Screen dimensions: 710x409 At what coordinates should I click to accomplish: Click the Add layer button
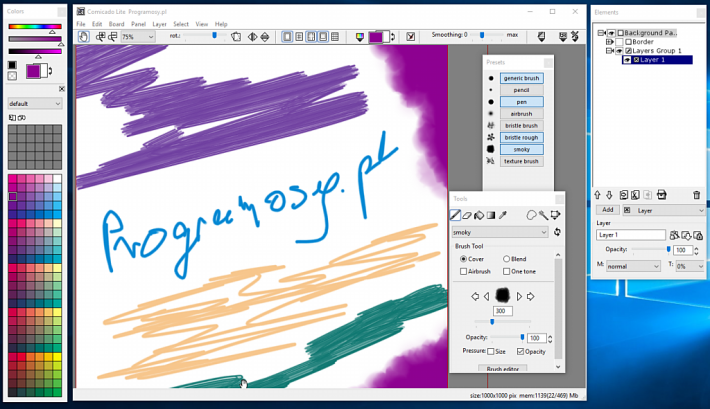[608, 210]
